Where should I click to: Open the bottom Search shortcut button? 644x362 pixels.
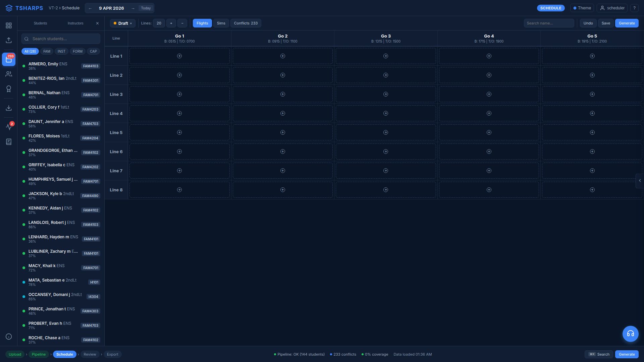tap(599, 354)
